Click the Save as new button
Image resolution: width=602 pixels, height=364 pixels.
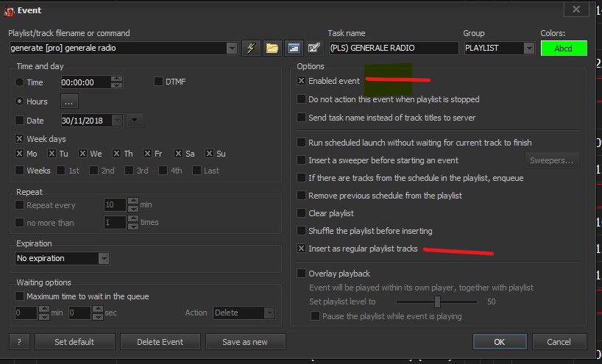[x=245, y=342]
